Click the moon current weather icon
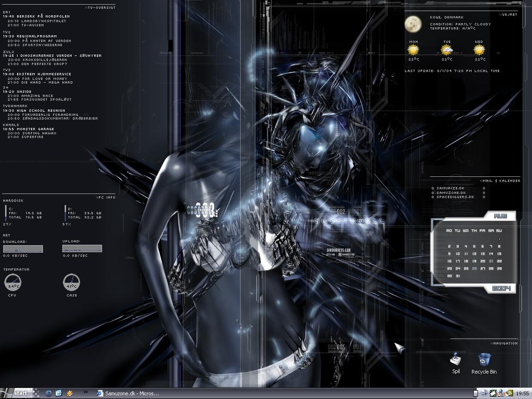Image resolution: width=532 pixels, height=399 pixels. click(414, 24)
